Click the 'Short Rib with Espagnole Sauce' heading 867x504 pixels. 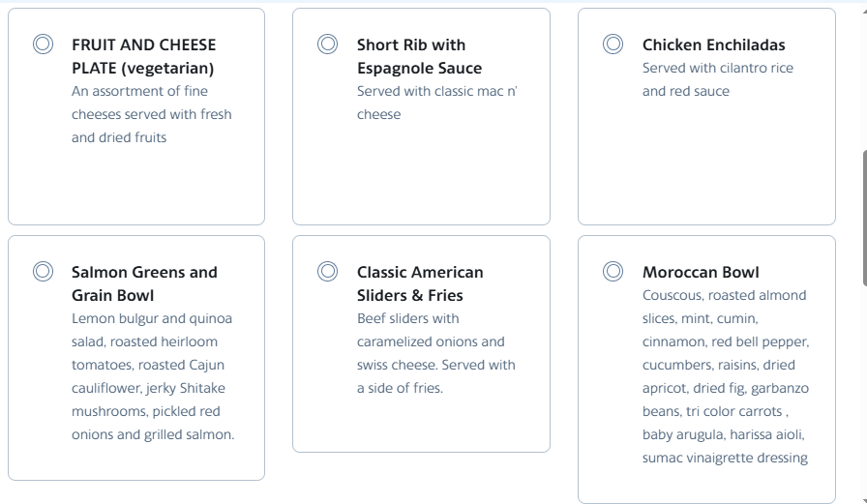[x=419, y=56]
